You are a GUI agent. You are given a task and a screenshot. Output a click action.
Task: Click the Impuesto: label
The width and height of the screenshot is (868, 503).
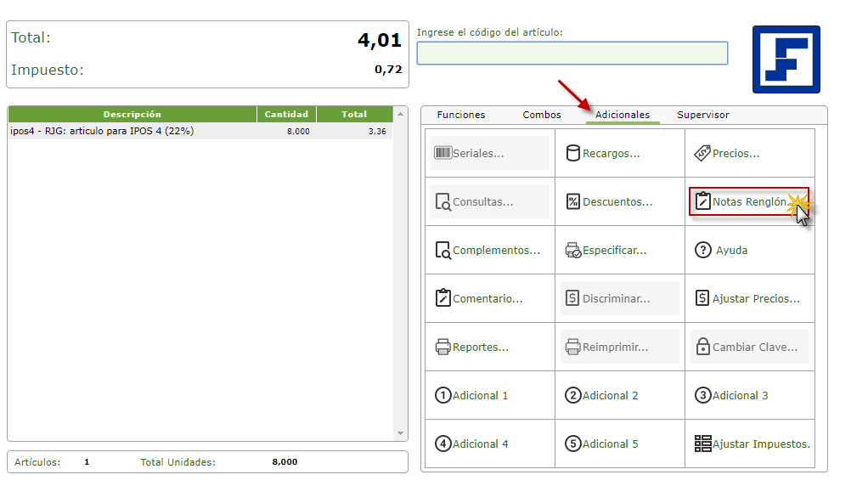[x=47, y=70]
